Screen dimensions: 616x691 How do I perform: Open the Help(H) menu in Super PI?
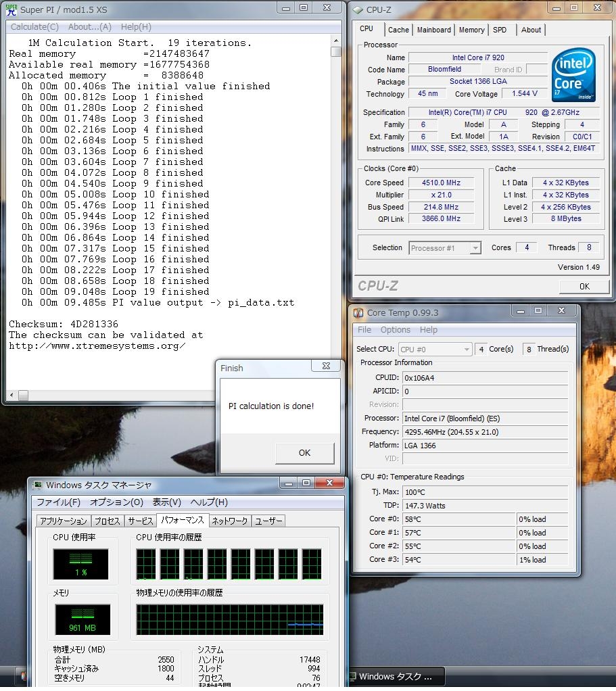tap(136, 27)
